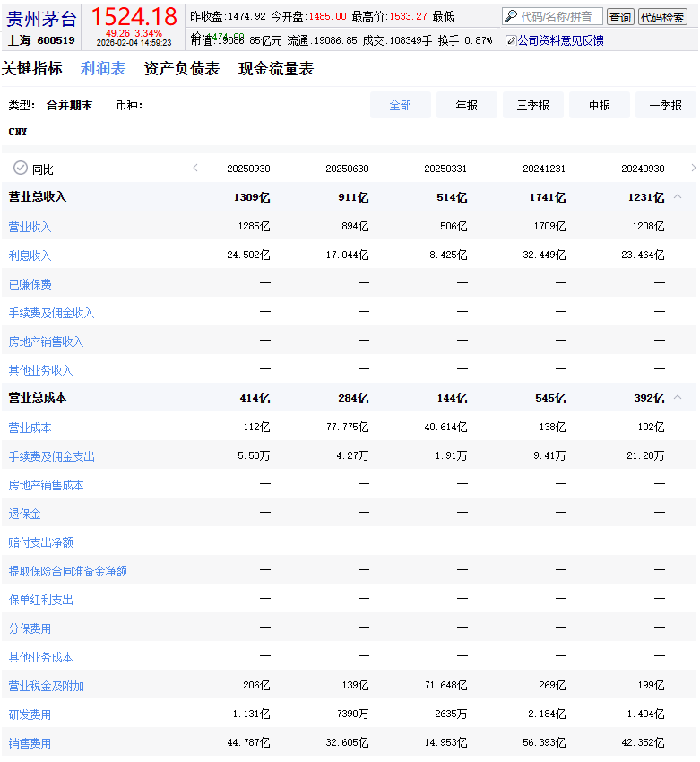Click the 代码检索 button
Viewport: 700px width, 762px height.
tap(662, 17)
